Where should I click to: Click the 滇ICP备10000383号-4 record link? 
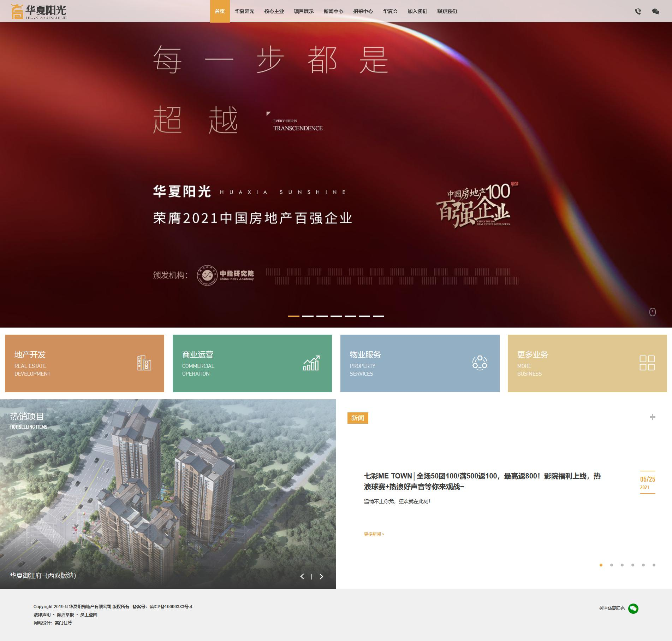point(171,606)
